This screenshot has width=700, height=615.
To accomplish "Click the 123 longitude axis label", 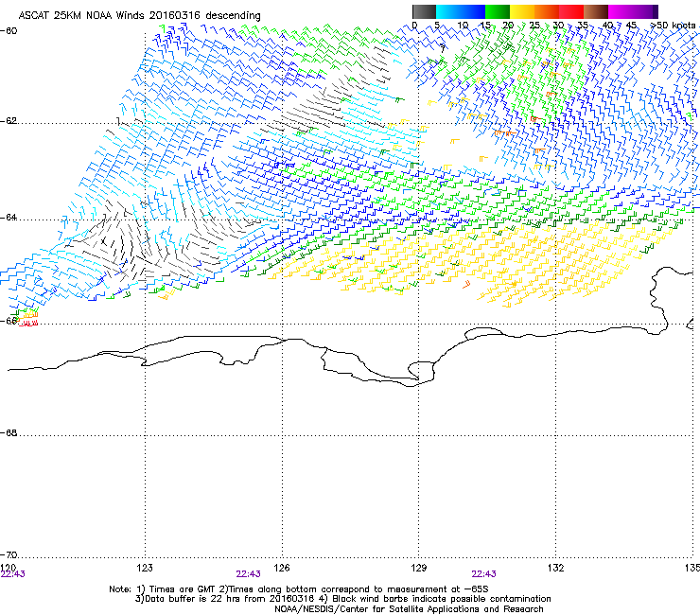I will [x=145, y=568].
